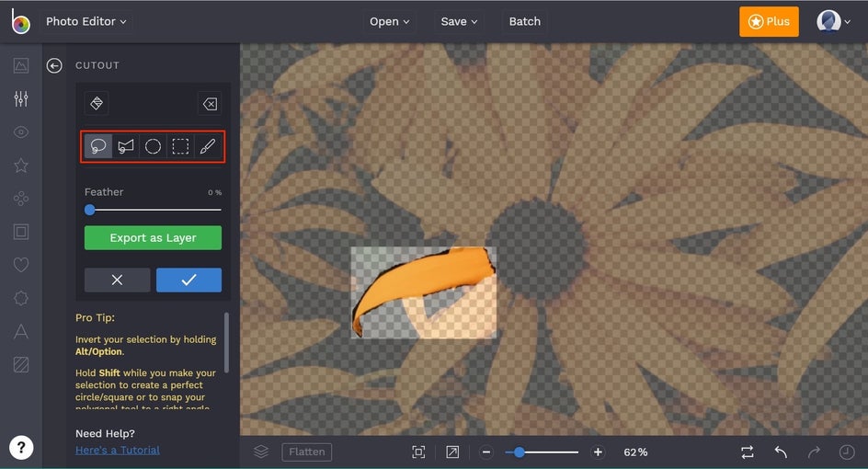Open the user account avatar menu
Image resolution: width=868 pixels, height=469 pixels.
(833, 21)
